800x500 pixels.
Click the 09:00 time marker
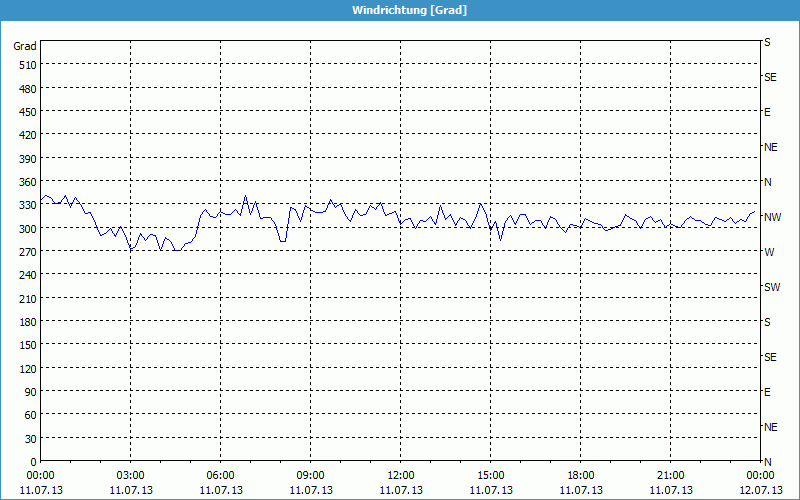(x=311, y=475)
